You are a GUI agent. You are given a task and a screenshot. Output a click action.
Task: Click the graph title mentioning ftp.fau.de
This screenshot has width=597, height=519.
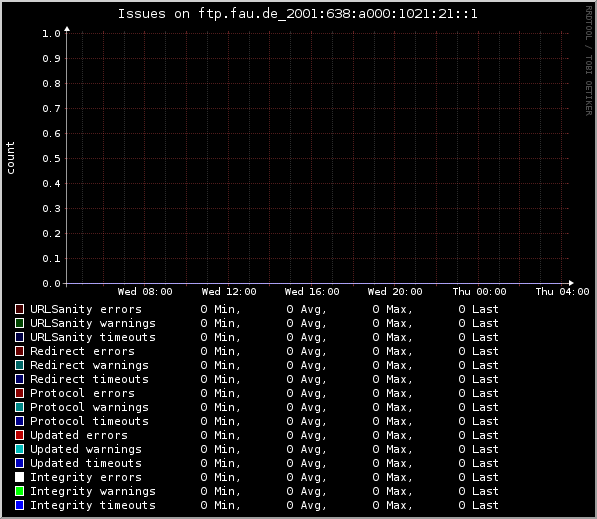(x=297, y=14)
